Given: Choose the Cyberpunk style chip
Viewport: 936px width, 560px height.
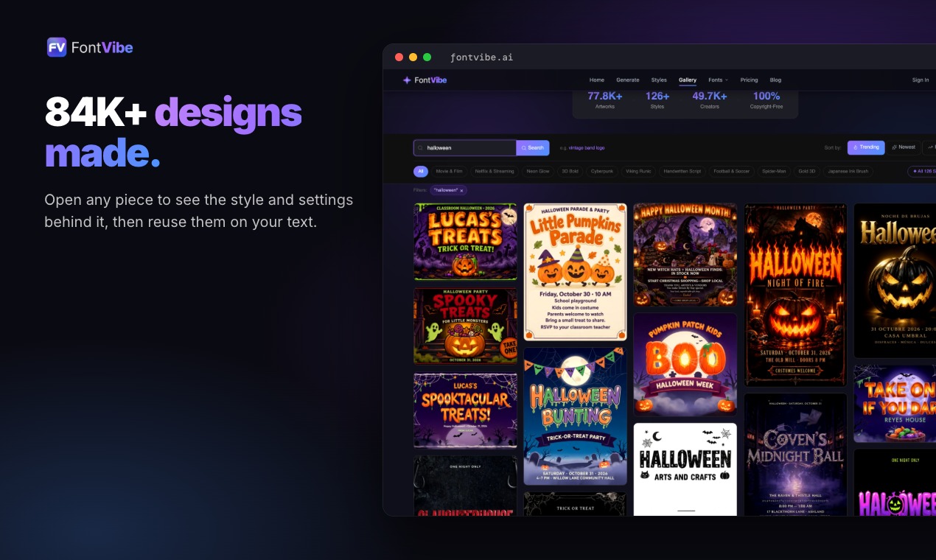Looking at the screenshot, I should click(602, 172).
